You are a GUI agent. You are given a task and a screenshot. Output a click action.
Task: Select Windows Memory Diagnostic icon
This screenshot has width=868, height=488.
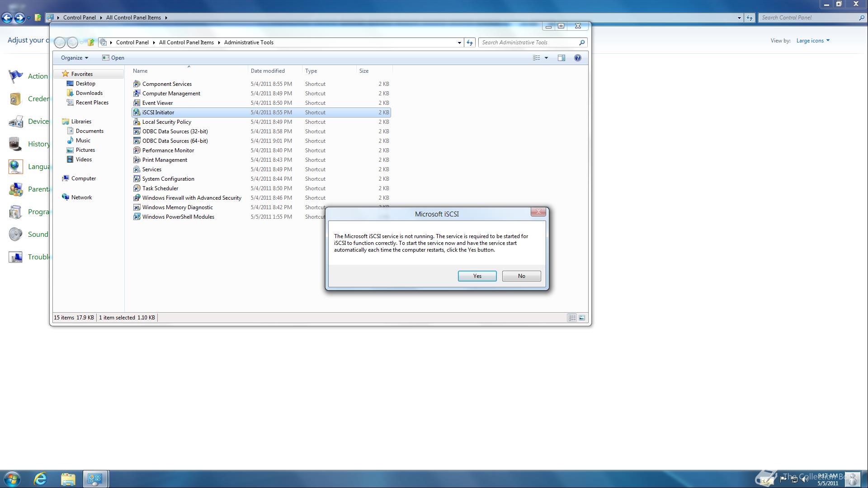(x=137, y=207)
